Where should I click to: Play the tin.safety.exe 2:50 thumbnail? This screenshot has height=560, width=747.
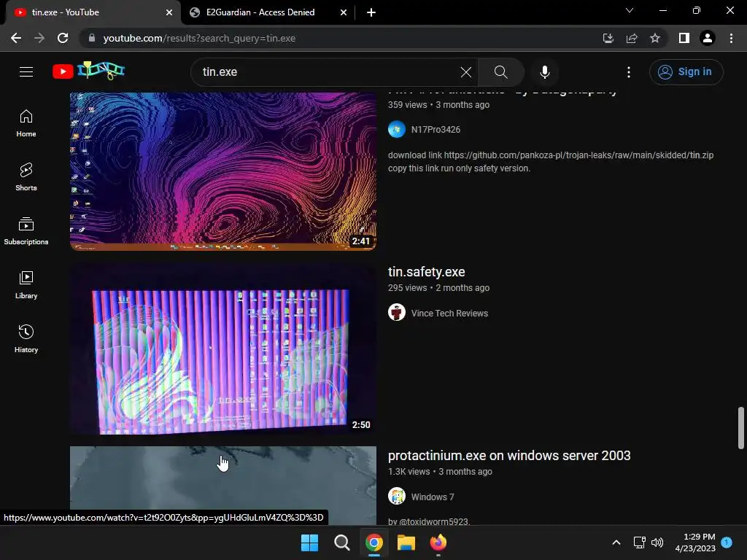[x=223, y=349]
